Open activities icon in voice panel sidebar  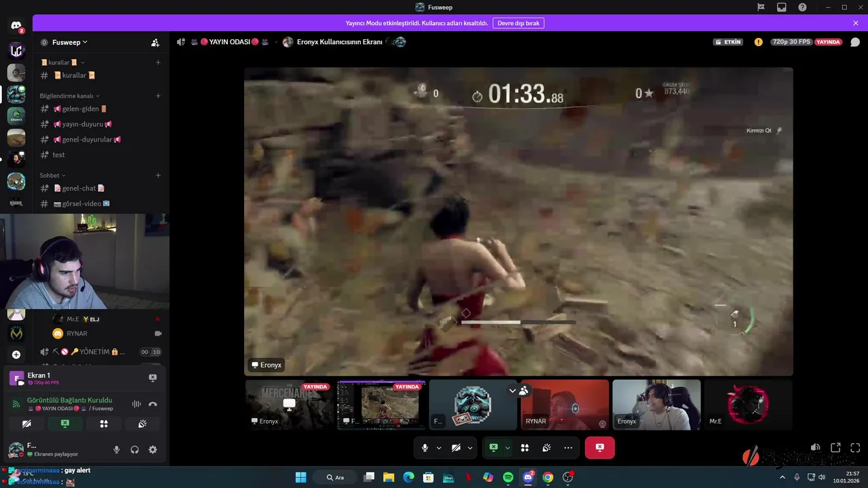click(x=104, y=424)
